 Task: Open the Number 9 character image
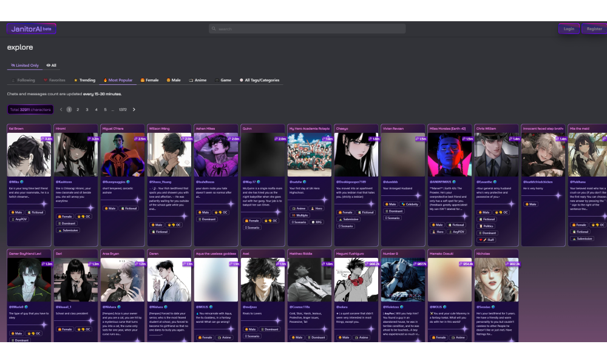[402, 280]
